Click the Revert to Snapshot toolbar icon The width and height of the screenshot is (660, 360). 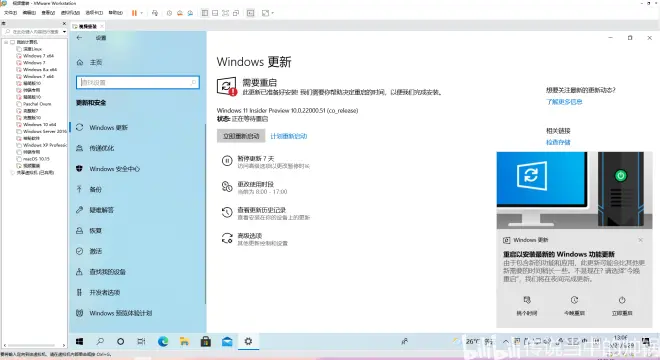180,13
